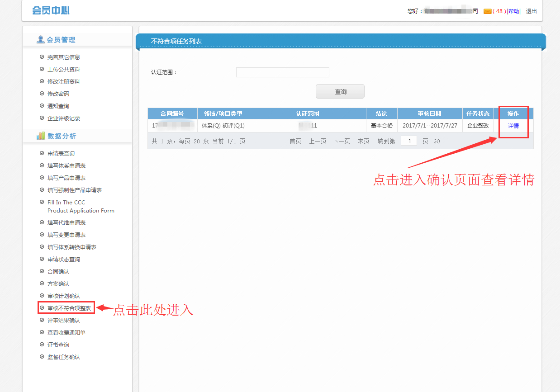Click the 数据分析 bar chart icon
Image resolution: width=560 pixels, height=392 pixels.
(x=41, y=136)
